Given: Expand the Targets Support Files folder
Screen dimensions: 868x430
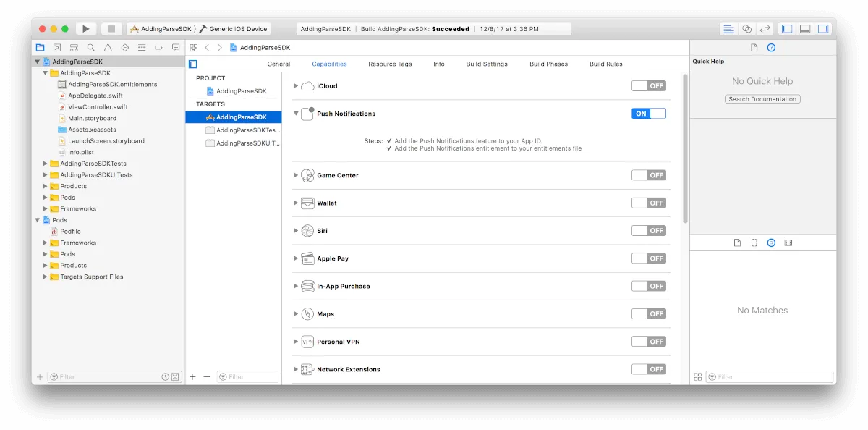Looking at the screenshot, I should tap(46, 277).
